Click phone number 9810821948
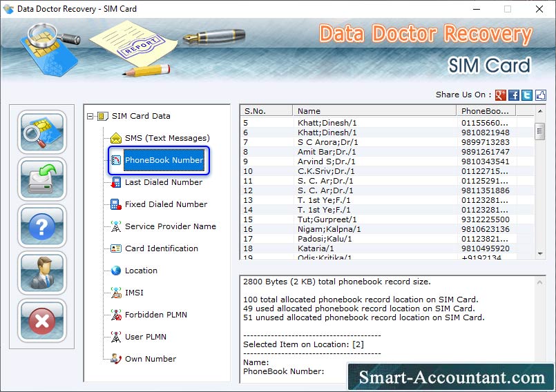Image resolution: width=556 pixels, height=392 pixels. coord(485,133)
